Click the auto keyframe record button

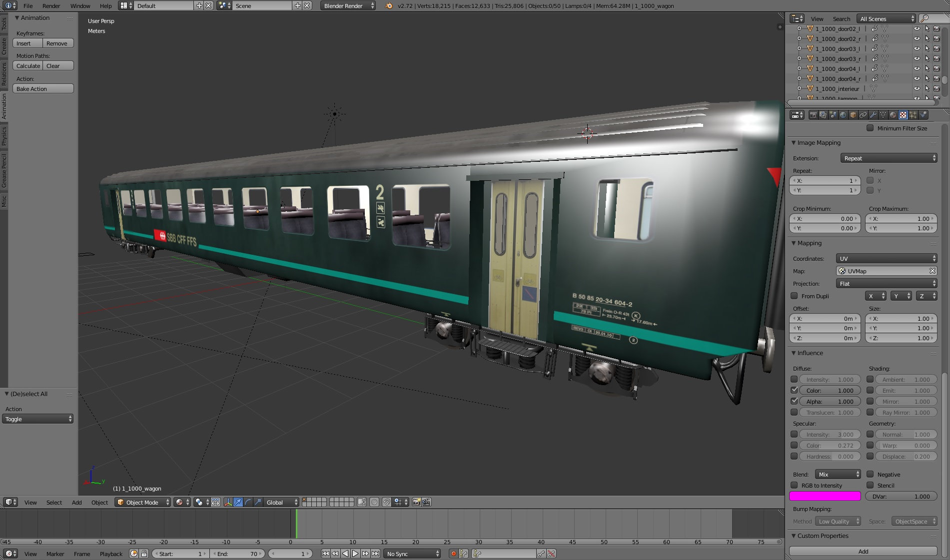pyautogui.click(x=453, y=554)
